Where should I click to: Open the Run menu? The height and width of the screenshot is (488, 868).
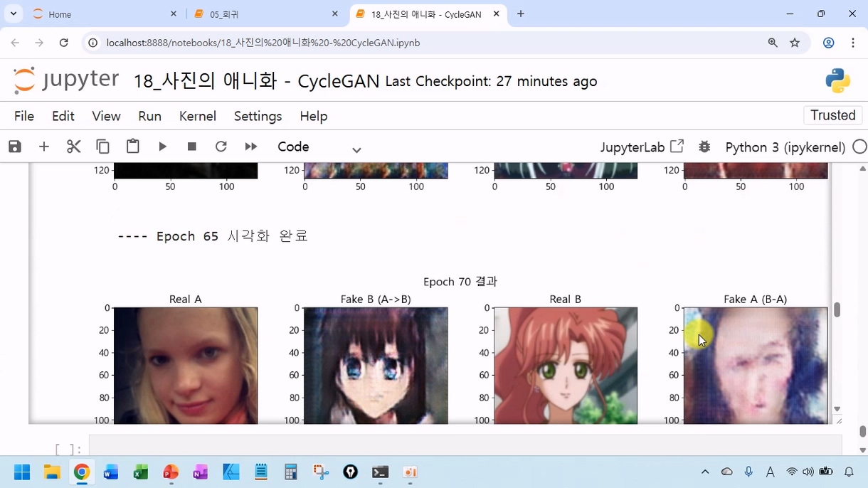tap(149, 116)
